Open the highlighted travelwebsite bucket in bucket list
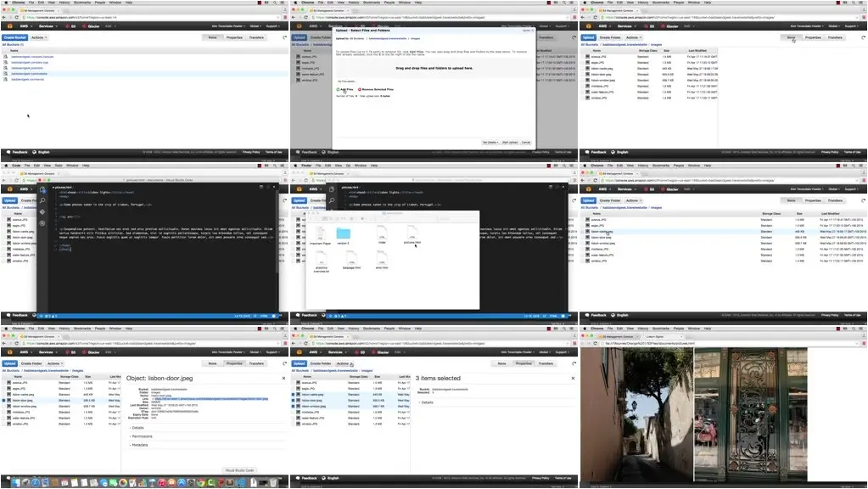The width and height of the screenshot is (868, 489). (30, 74)
